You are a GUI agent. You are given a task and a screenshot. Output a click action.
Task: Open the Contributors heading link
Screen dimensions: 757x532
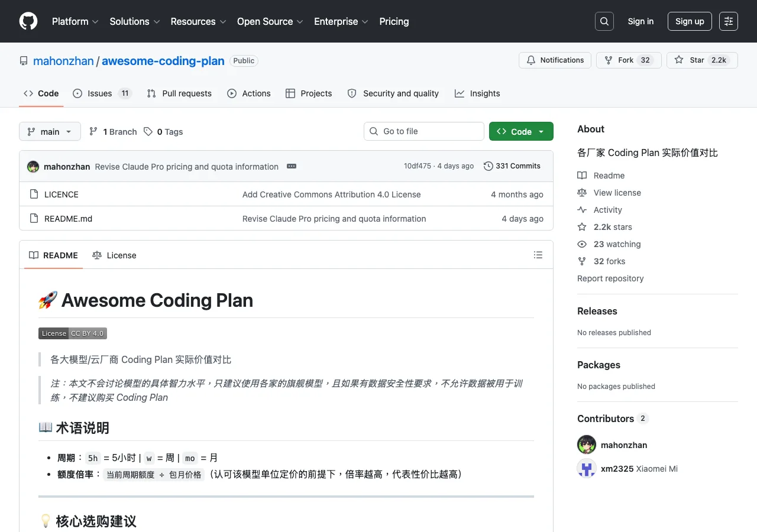[613, 419]
